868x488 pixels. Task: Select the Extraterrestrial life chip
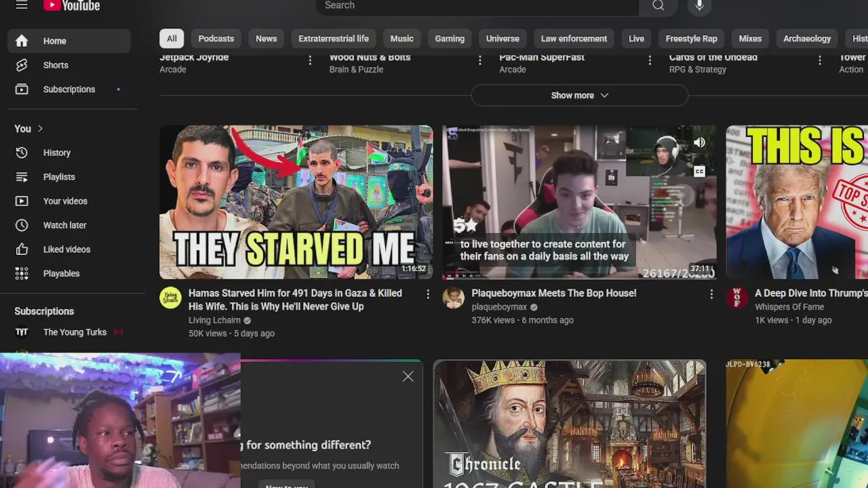pyautogui.click(x=334, y=39)
